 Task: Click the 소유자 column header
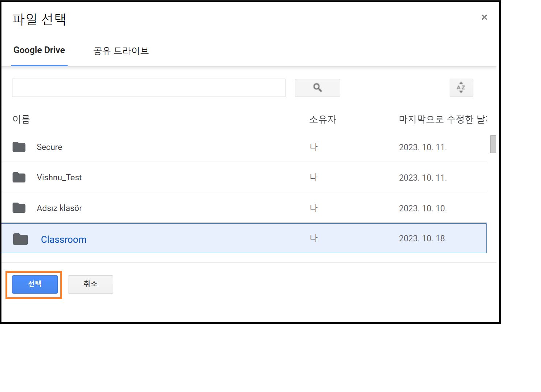coord(322,119)
